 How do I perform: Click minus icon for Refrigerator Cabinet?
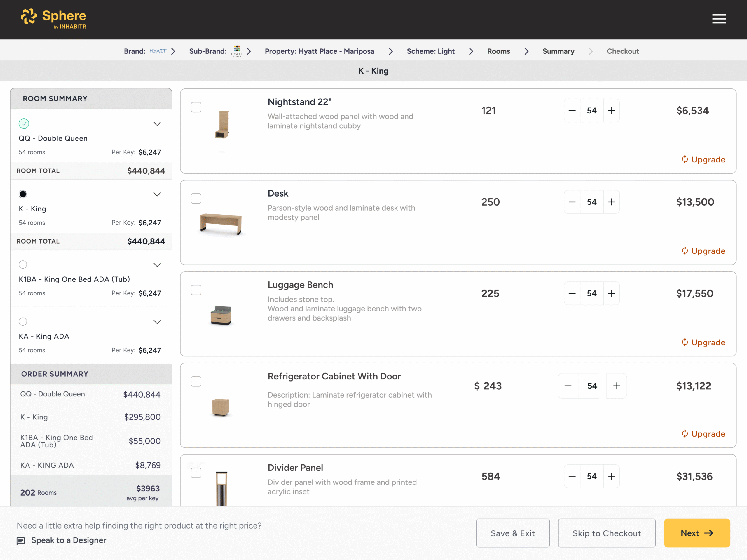tap(568, 386)
